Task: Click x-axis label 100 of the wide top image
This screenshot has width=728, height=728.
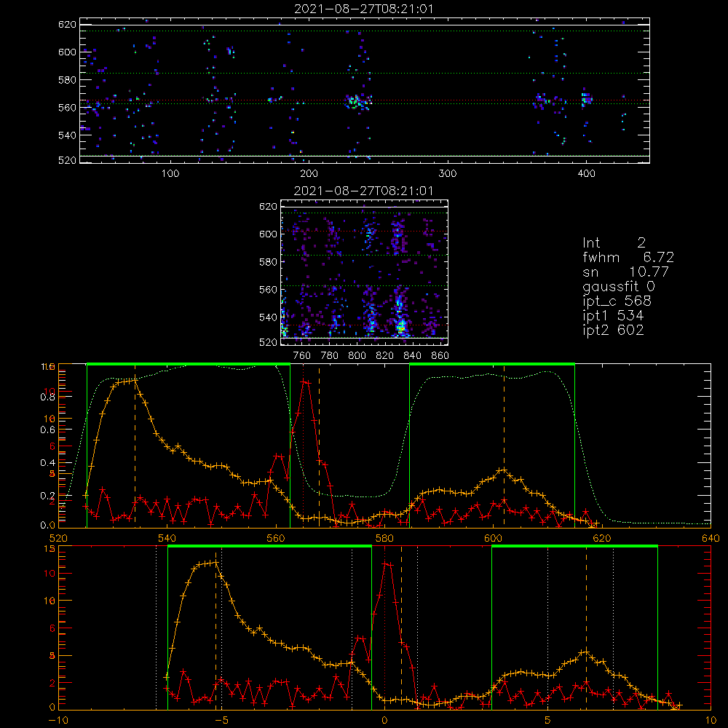Action: coord(170,174)
